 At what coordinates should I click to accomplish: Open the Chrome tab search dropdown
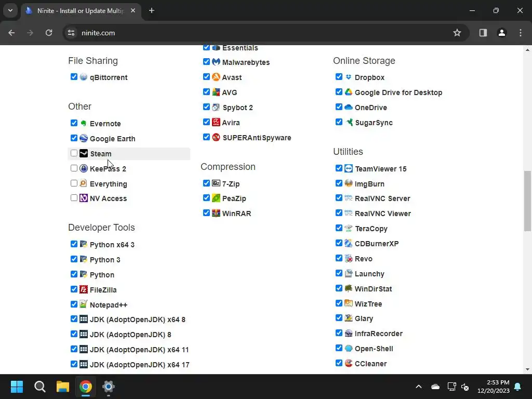10,10
